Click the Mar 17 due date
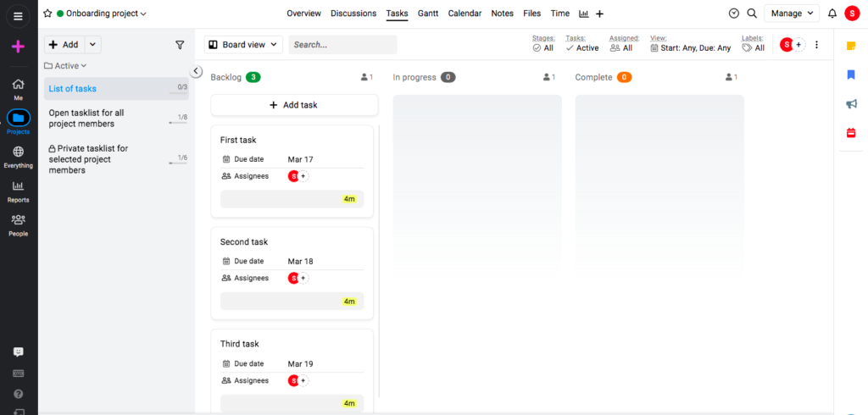This screenshot has width=868, height=415. (300, 159)
